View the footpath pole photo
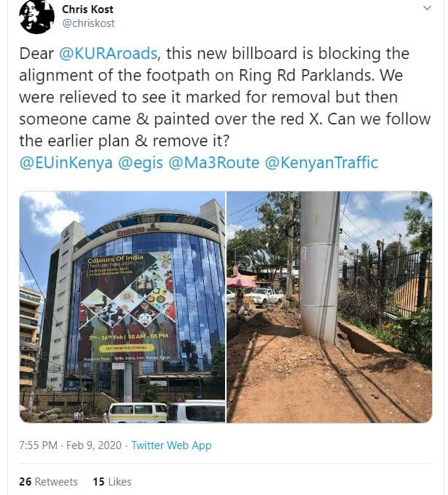 coord(329,307)
